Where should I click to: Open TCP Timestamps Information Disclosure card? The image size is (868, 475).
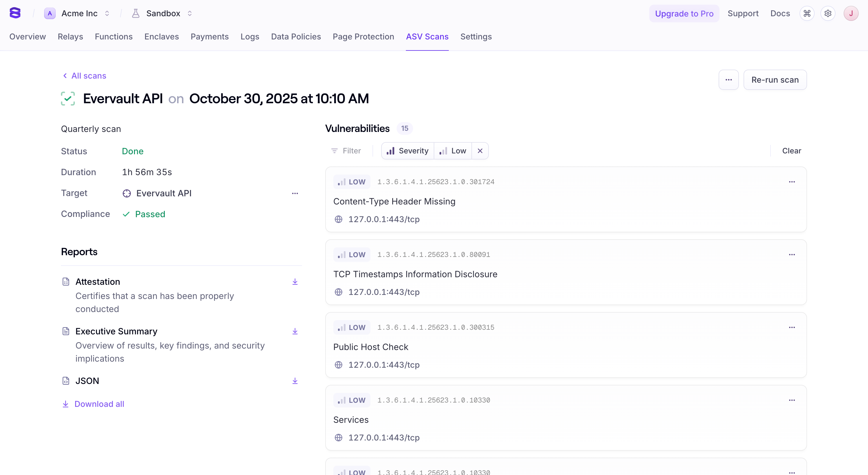(415, 274)
